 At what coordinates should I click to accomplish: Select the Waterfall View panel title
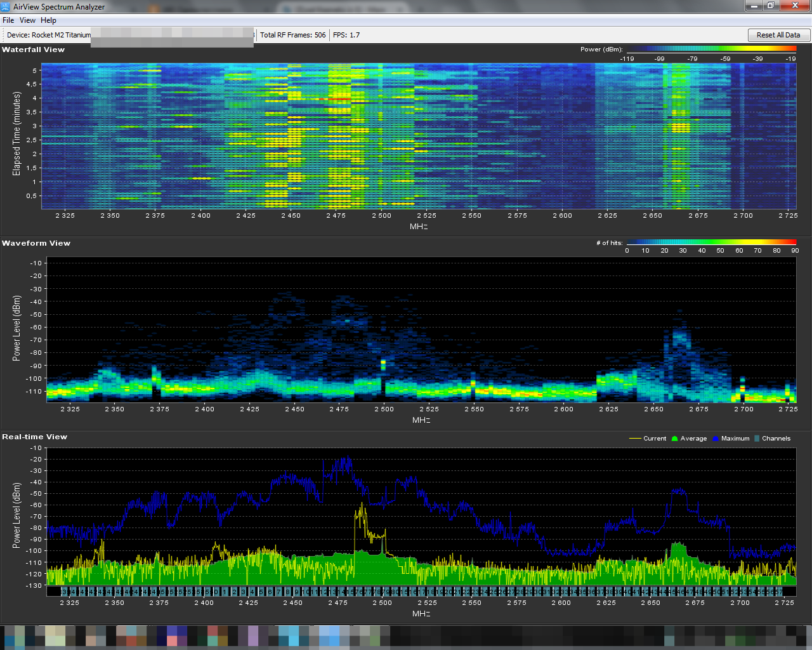pyautogui.click(x=34, y=50)
